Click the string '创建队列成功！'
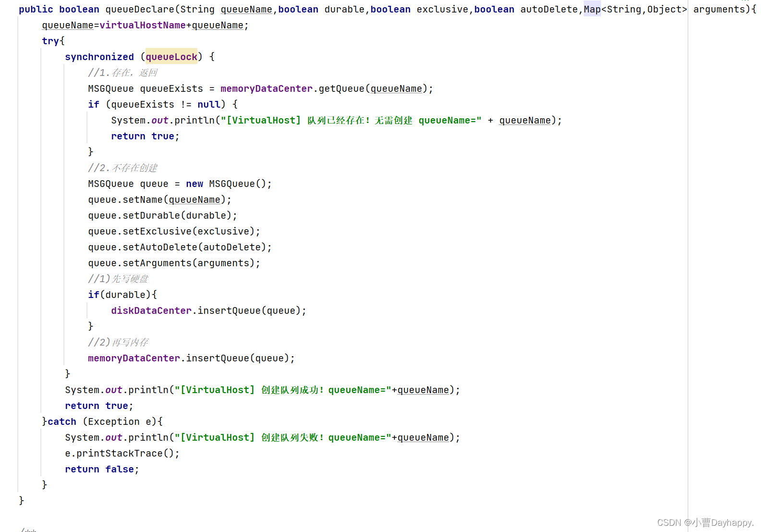Viewport: 761px width, 532px height. coord(293,390)
